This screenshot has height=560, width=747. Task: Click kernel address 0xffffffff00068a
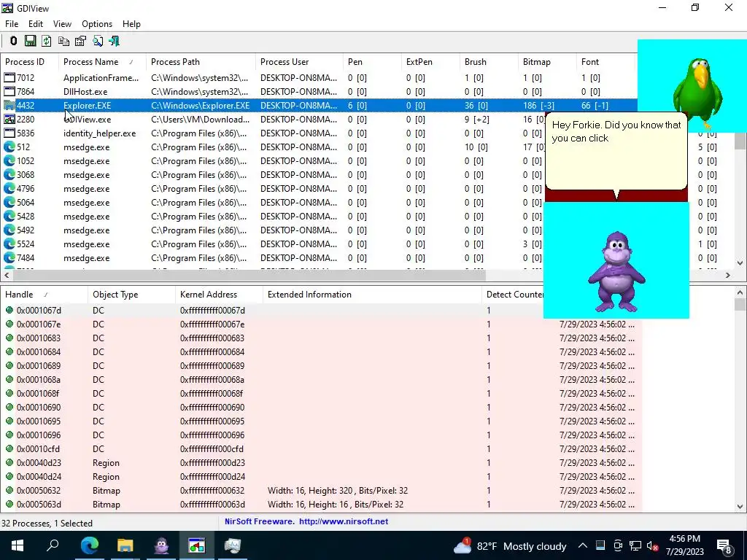212,380
